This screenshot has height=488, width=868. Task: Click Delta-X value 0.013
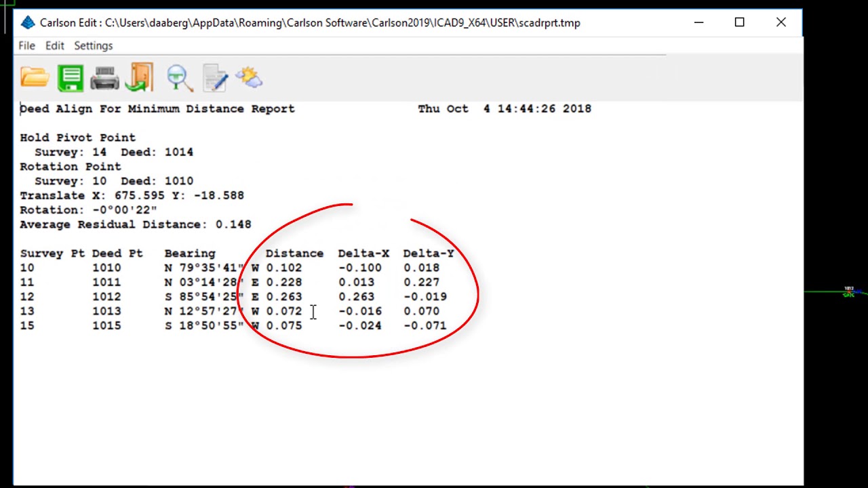click(x=356, y=283)
